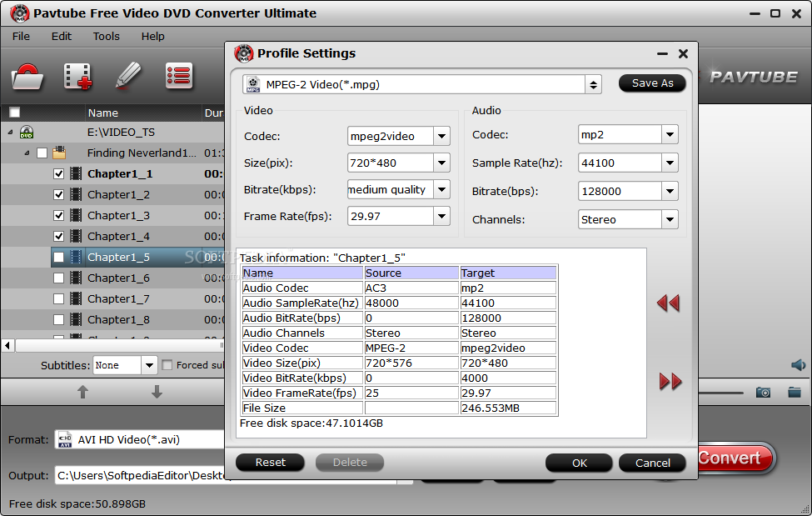The width and height of the screenshot is (812, 516).
Task: Uncheck Chapter1_1 checkbox
Action: point(58,173)
